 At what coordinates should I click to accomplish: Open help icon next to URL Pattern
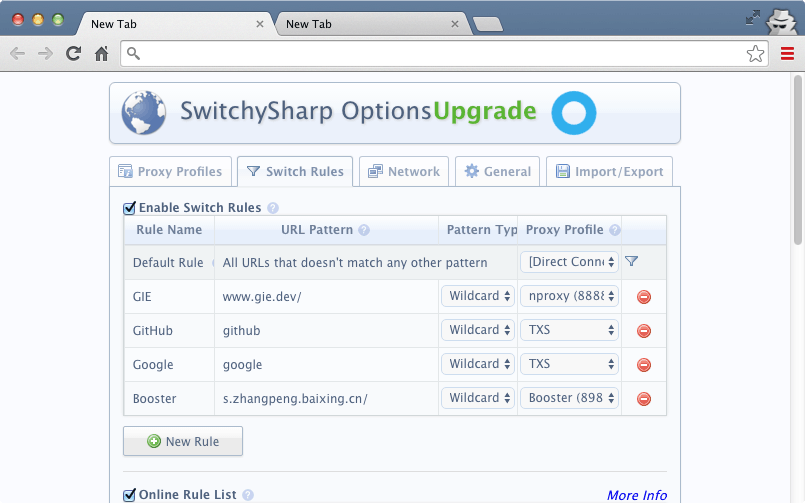(364, 230)
